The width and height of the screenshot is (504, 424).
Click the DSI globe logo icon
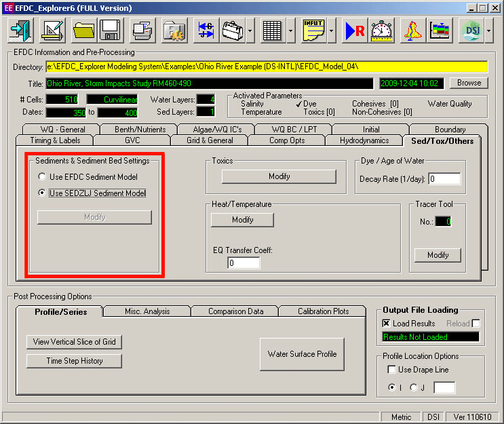pyautogui.click(x=471, y=31)
